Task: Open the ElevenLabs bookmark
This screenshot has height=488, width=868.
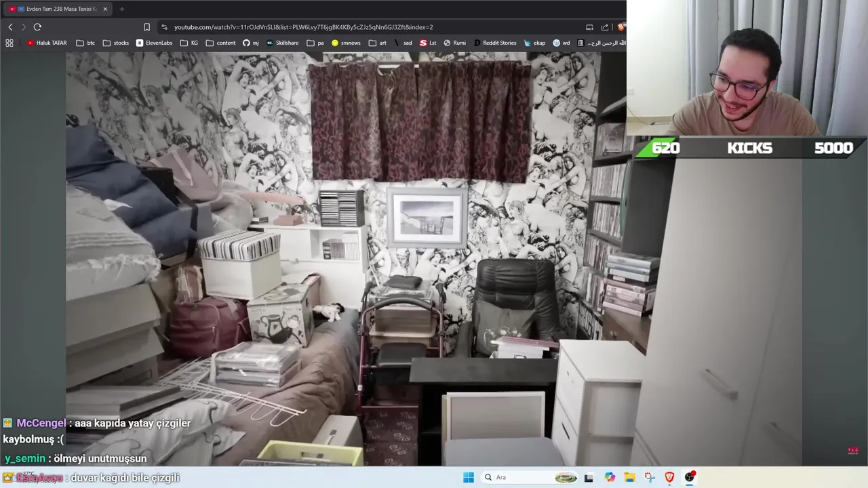Action: point(154,43)
